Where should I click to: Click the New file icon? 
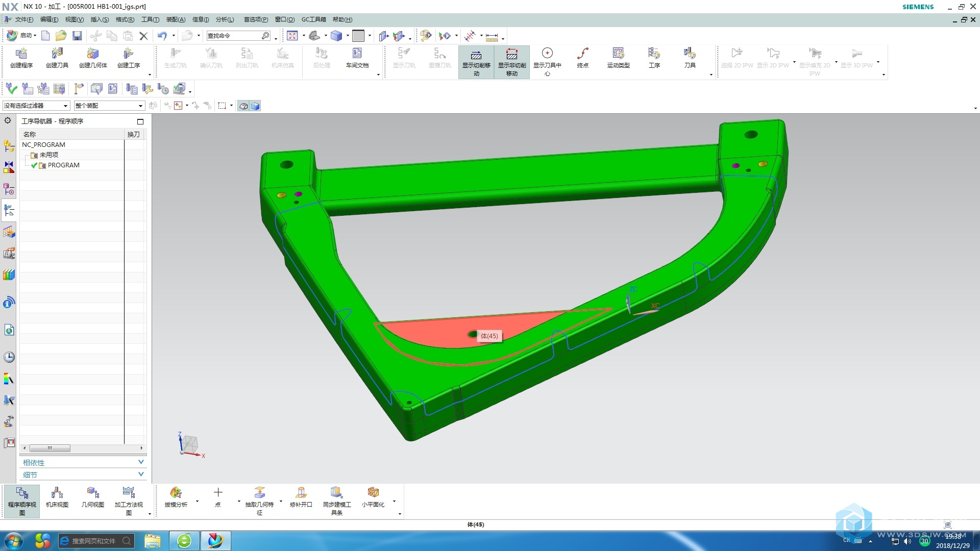pyautogui.click(x=45, y=36)
